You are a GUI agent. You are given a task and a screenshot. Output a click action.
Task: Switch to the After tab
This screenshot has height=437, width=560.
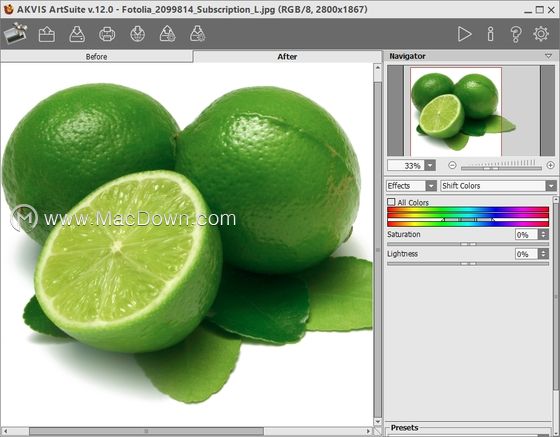tap(288, 56)
